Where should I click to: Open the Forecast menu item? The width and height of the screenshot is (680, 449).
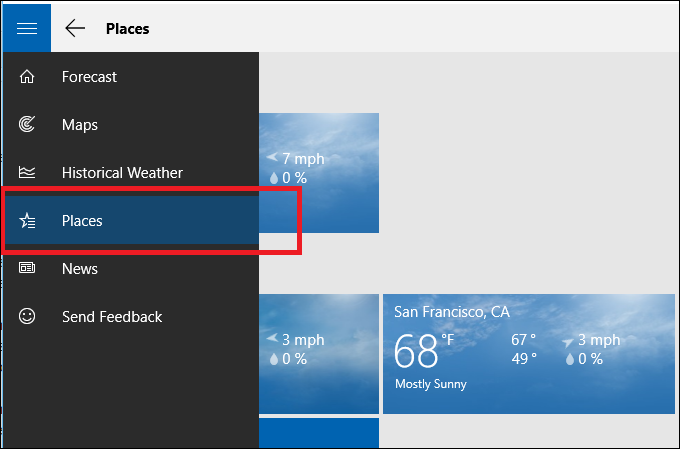(89, 77)
